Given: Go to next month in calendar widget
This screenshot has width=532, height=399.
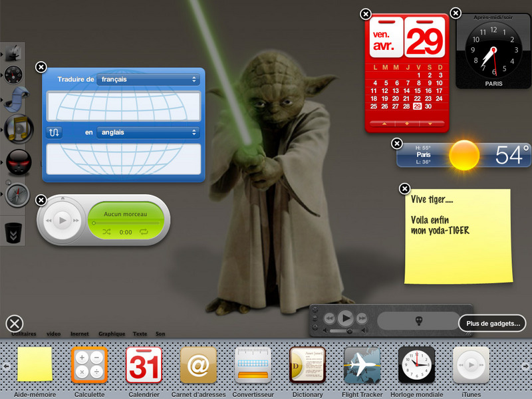Looking at the screenshot, I should (x=430, y=124).
